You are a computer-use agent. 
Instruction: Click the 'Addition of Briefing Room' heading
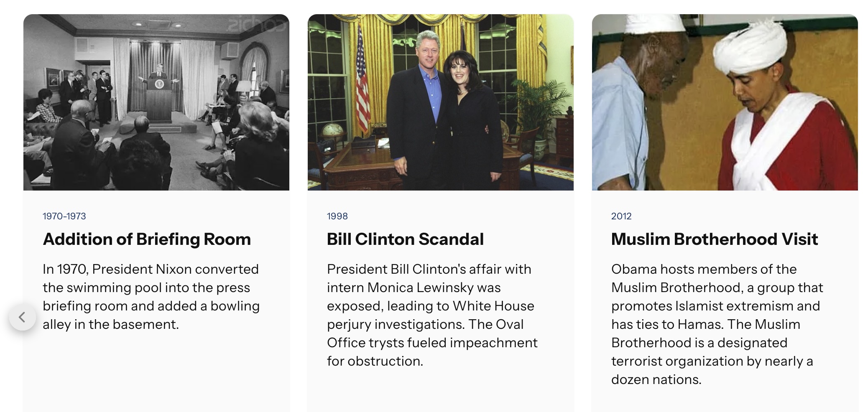click(147, 239)
